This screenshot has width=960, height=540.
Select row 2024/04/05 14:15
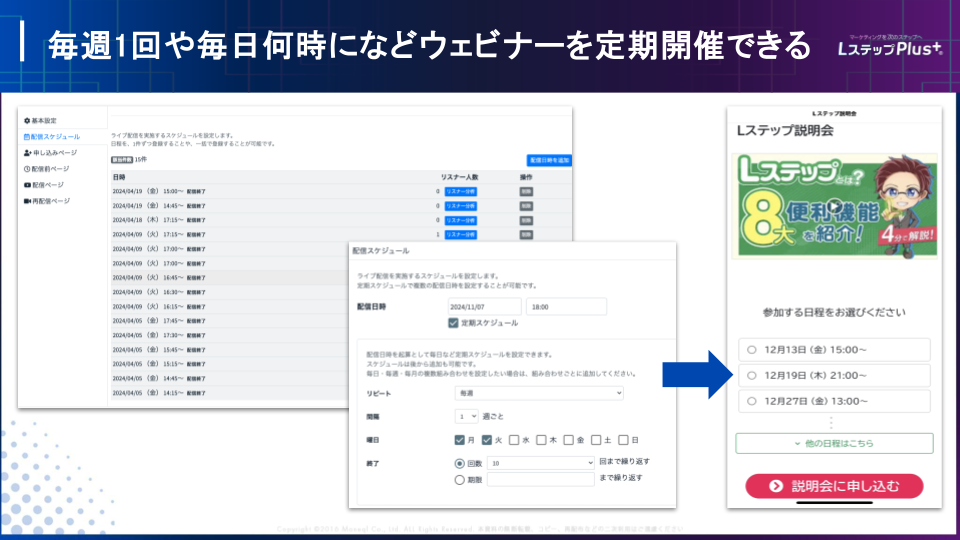pos(230,393)
